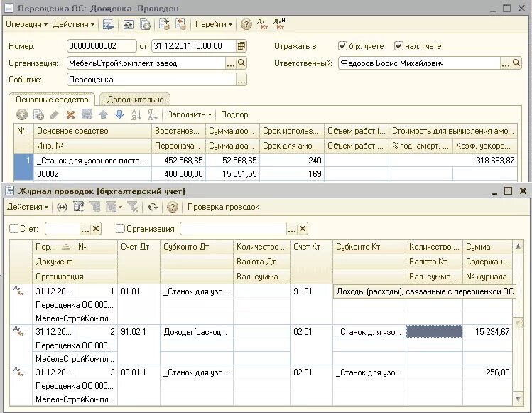532x413 pixels.
Task: Click the 452 568,65 cell
Action: click(x=178, y=161)
